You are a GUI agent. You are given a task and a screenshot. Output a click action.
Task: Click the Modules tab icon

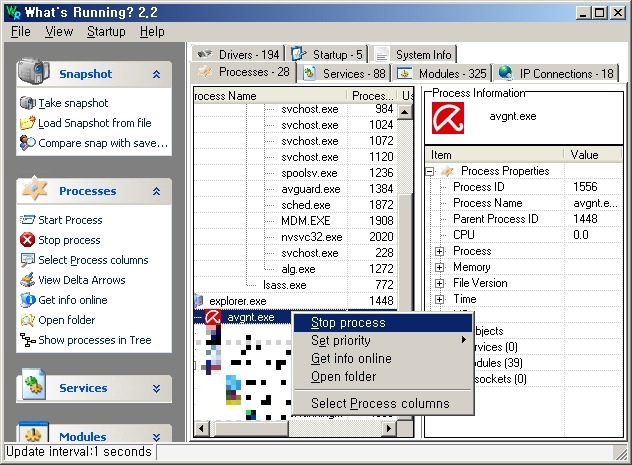click(x=405, y=74)
